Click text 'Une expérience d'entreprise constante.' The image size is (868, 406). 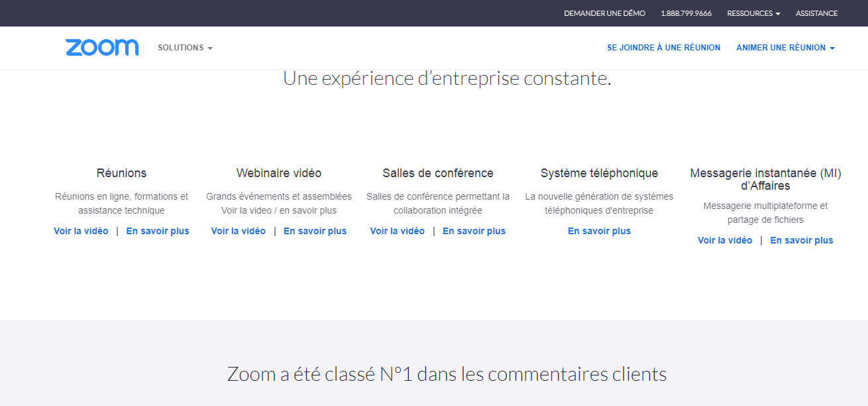coord(447,78)
